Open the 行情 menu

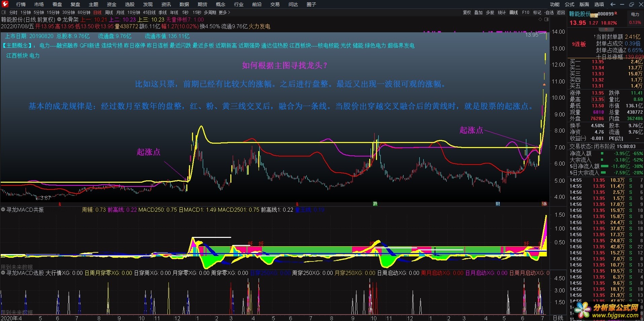pos(21,4)
